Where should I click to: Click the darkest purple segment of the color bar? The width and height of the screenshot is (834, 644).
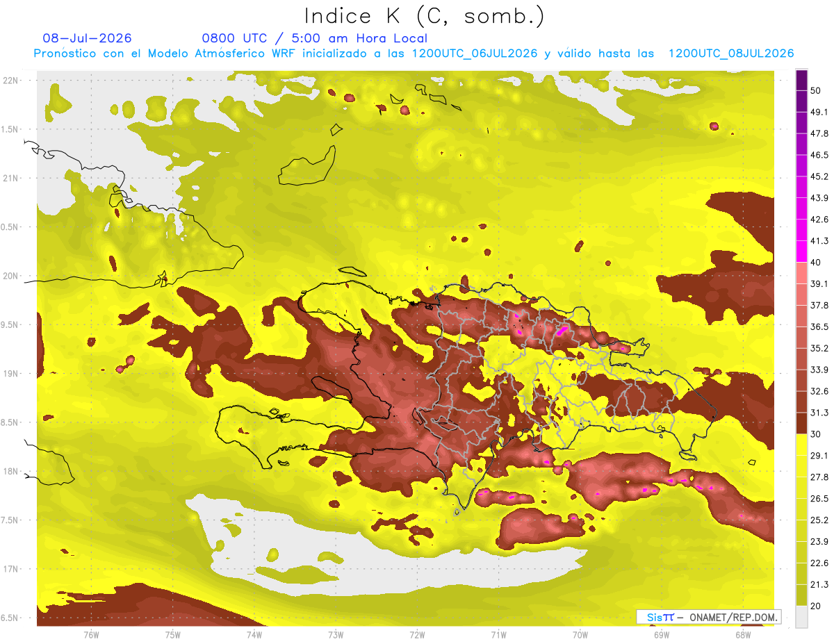point(801,79)
